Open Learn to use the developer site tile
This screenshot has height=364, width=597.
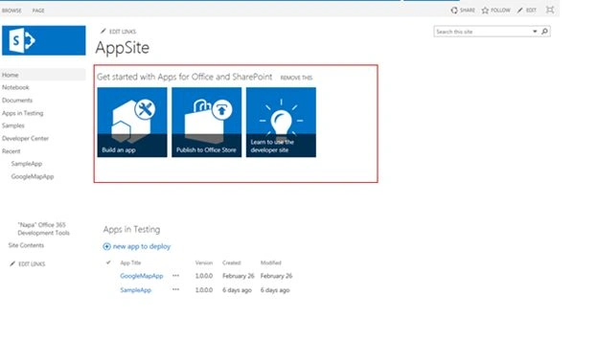(281, 123)
